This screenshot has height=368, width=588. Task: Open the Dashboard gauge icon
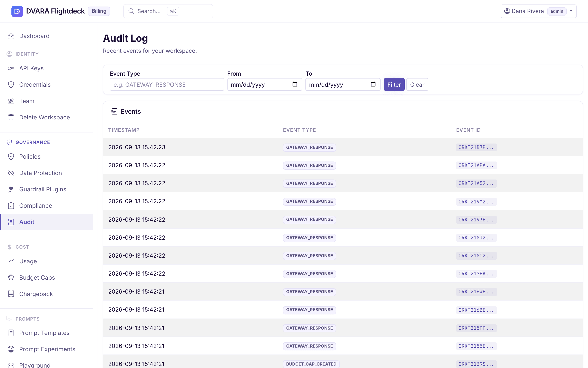(x=11, y=36)
